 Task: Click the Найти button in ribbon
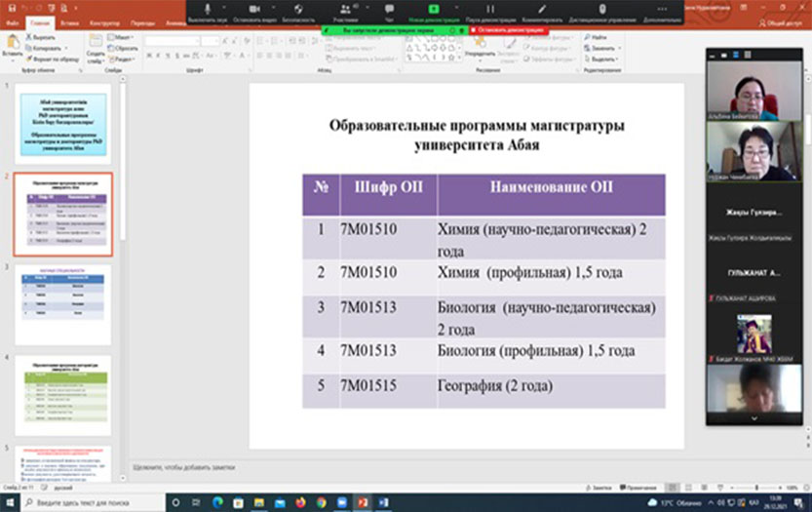(598, 37)
